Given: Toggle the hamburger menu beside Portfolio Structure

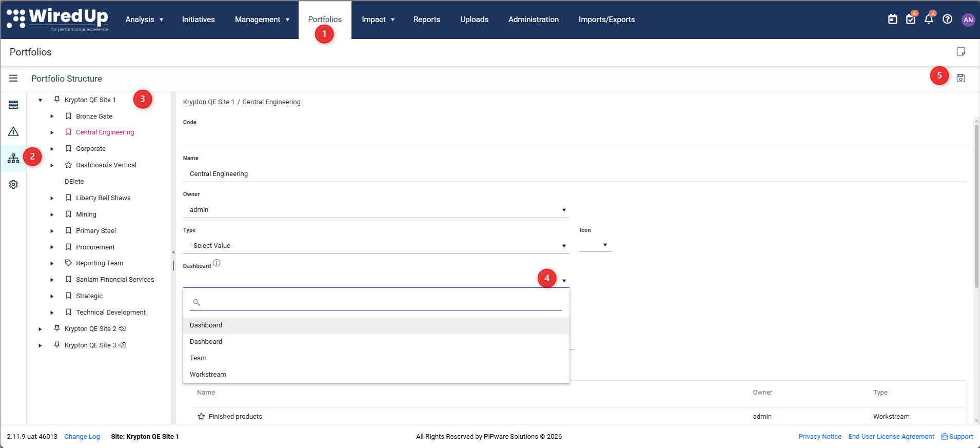Looking at the screenshot, I should pos(13,78).
